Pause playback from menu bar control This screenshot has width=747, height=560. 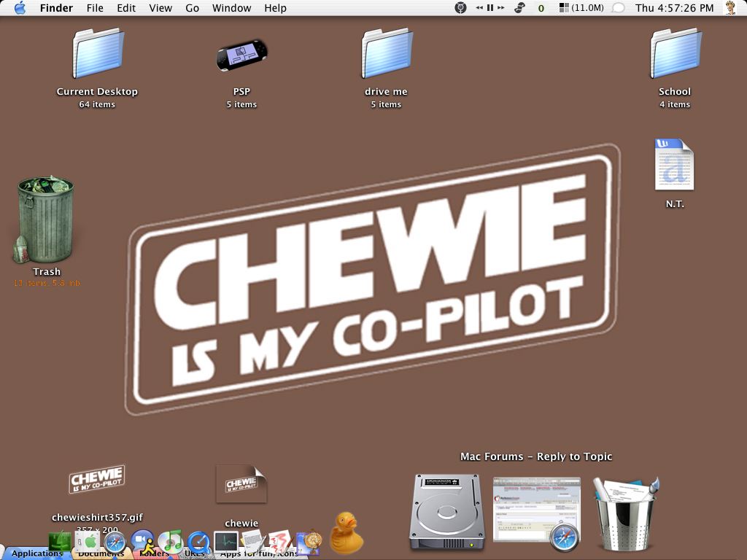pyautogui.click(x=489, y=8)
